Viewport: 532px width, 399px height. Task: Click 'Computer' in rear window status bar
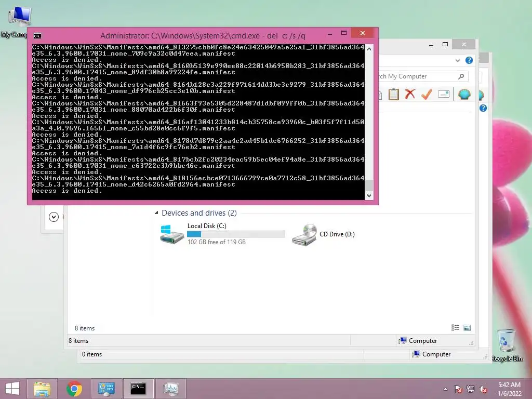point(436,354)
